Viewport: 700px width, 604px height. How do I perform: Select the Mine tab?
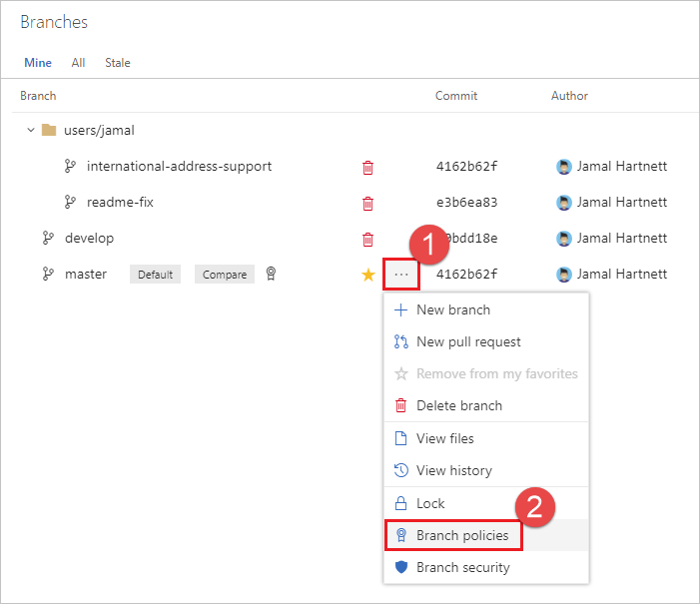(x=38, y=63)
